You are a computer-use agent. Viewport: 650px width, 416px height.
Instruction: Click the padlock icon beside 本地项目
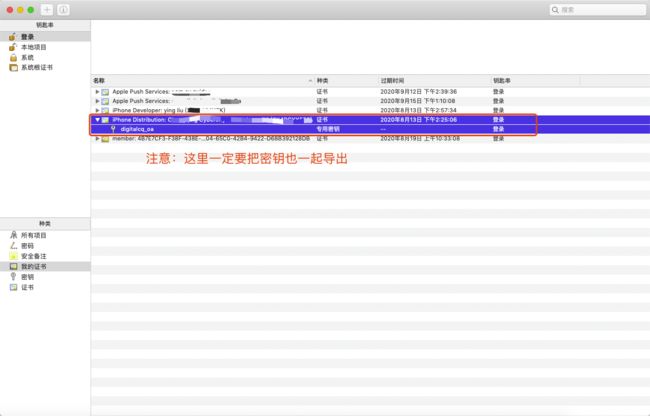(x=13, y=47)
